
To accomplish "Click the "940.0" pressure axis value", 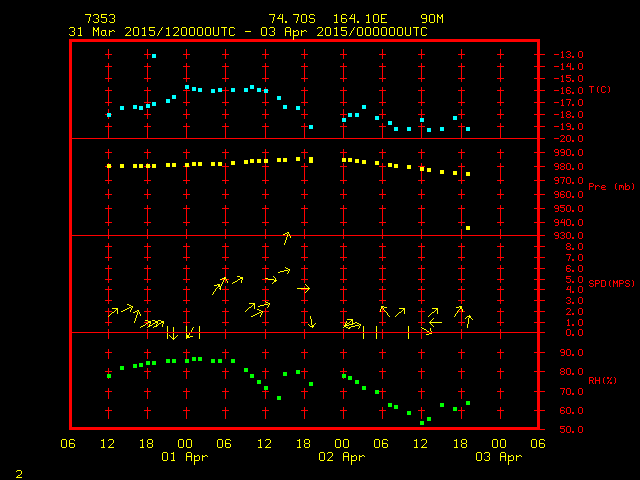I will [568, 222].
